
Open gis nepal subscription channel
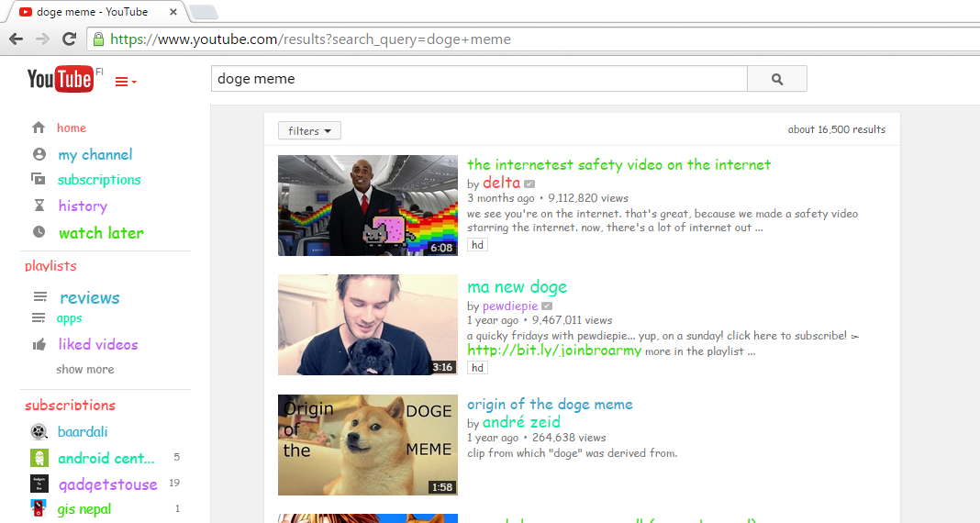pyautogui.click(x=84, y=509)
